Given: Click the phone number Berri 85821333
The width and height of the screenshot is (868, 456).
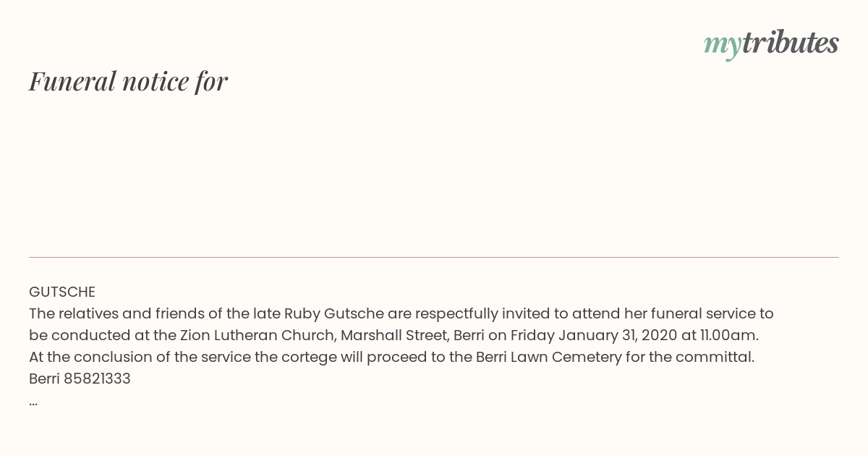Looking at the screenshot, I should pyautogui.click(x=80, y=379).
